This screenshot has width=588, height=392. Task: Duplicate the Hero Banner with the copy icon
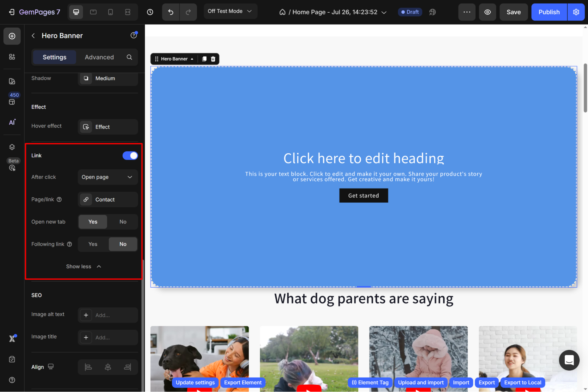point(204,59)
